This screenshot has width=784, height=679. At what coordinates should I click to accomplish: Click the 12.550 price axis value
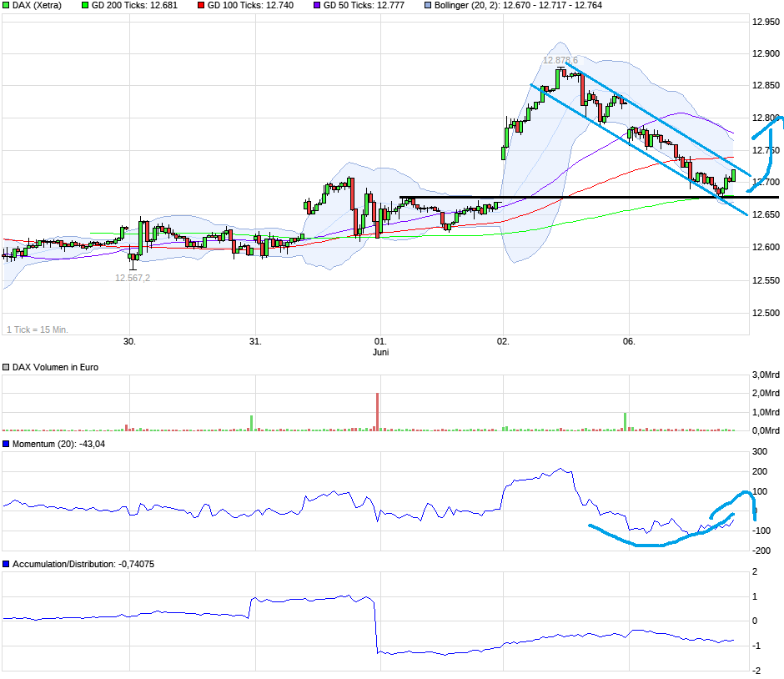(x=766, y=280)
